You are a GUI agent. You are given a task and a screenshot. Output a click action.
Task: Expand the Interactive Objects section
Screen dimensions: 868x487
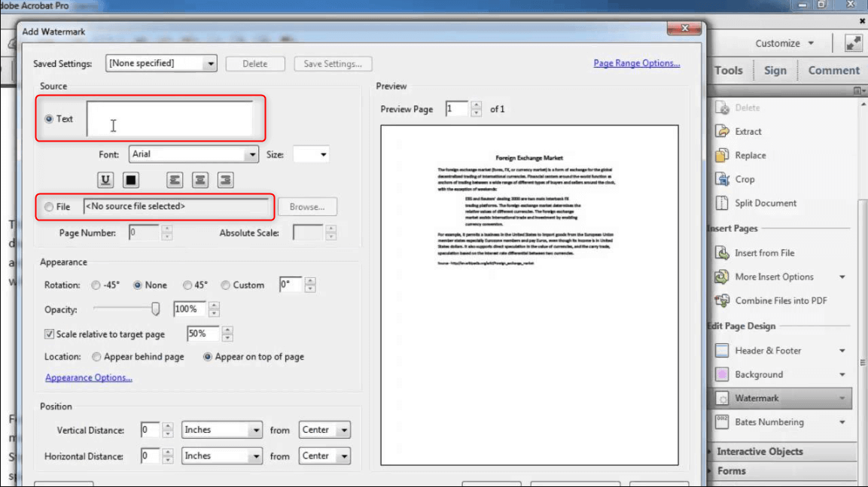tap(760, 452)
